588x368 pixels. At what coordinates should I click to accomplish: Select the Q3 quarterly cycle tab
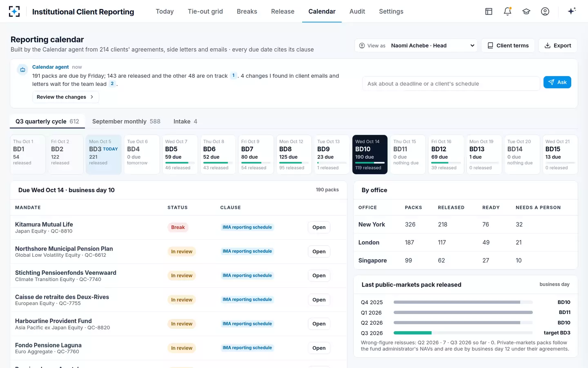[47, 121]
